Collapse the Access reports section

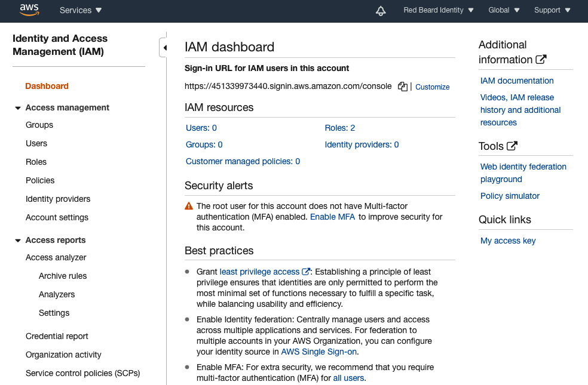click(x=17, y=241)
